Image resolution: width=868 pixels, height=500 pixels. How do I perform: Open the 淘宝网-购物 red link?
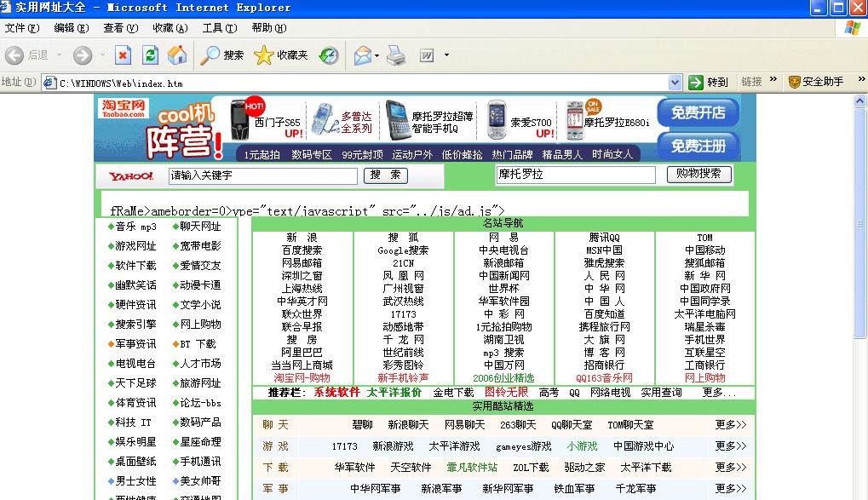pyautogui.click(x=302, y=377)
